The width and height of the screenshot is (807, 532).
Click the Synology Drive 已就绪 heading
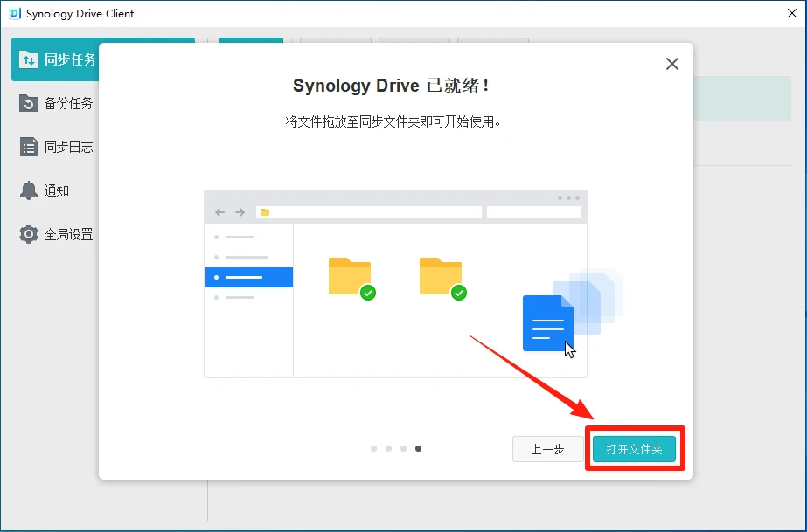pos(391,86)
